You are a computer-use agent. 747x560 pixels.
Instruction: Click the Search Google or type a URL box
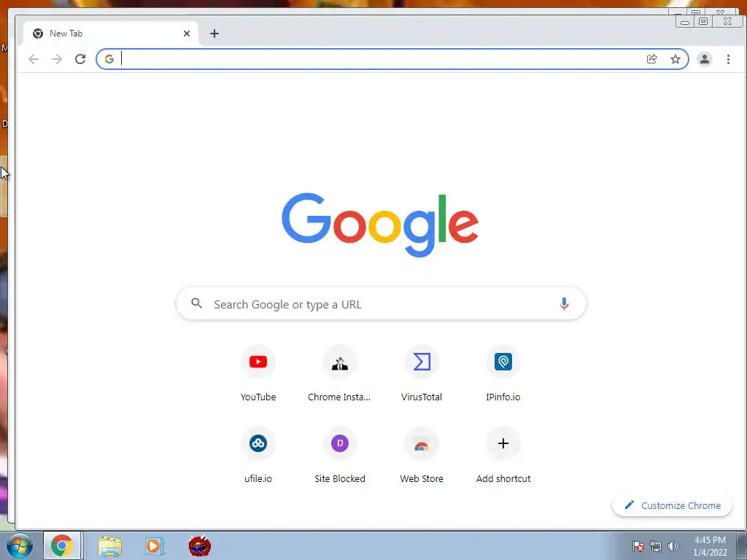381,304
